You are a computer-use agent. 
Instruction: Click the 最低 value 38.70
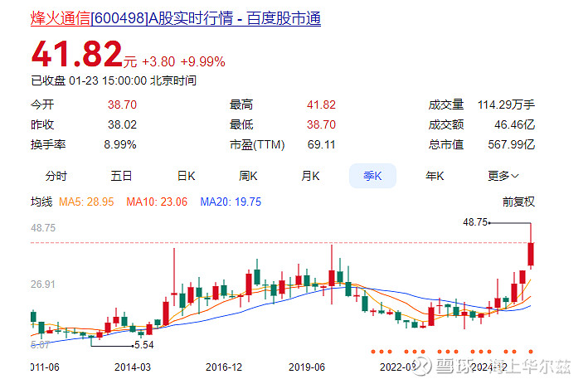(x=322, y=124)
